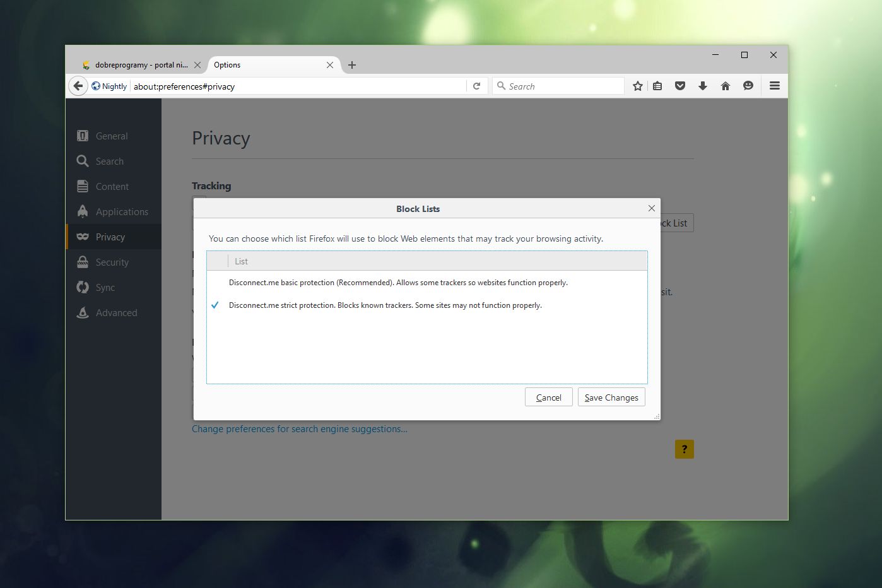The height and width of the screenshot is (588, 882).
Task: Open a new tab with the plus button
Action: point(352,65)
